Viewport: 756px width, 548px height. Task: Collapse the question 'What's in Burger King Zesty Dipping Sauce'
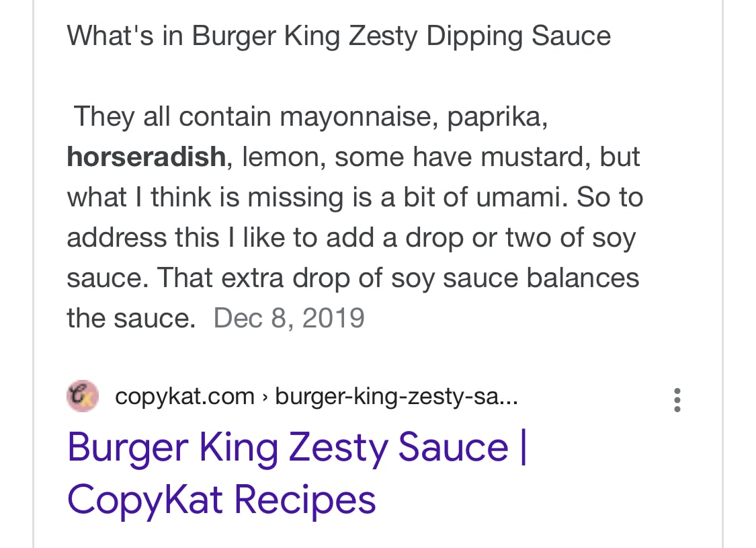[338, 36]
